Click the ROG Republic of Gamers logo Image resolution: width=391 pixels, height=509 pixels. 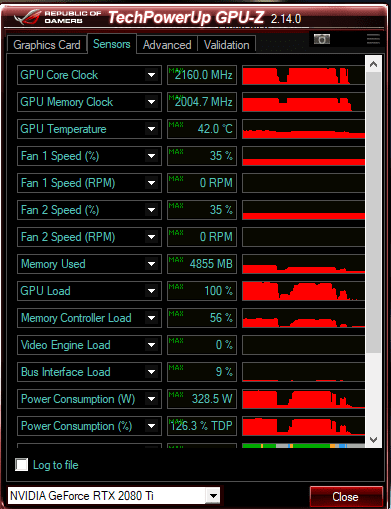[57, 17]
